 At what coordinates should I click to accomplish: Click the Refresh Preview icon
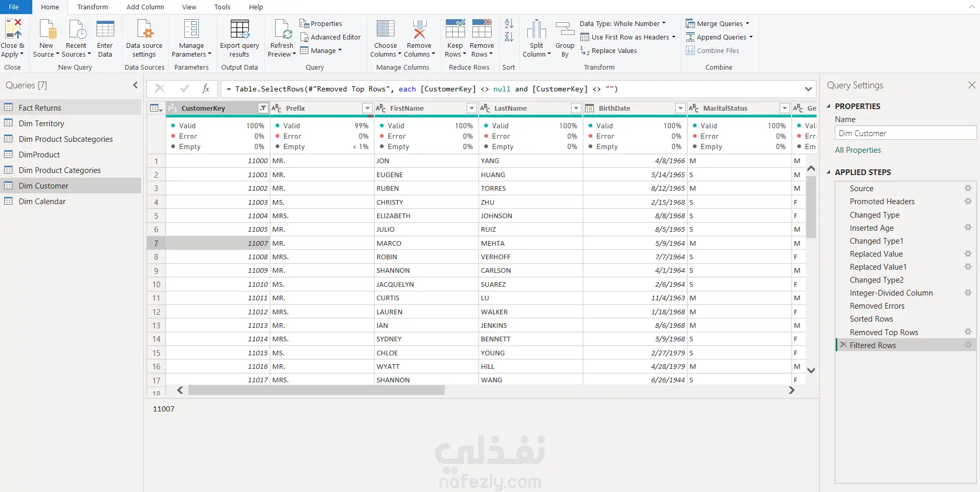pos(282,29)
